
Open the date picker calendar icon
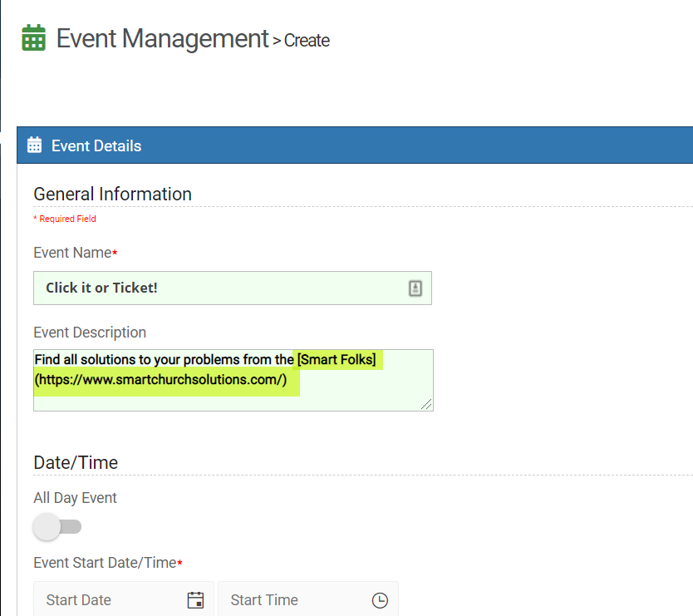195,600
